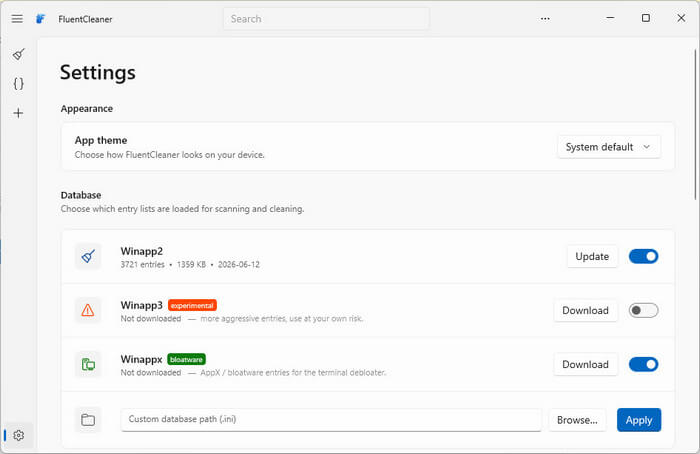The image size is (700, 454).
Task: Open the hamburger navigation menu
Action: click(x=17, y=19)
